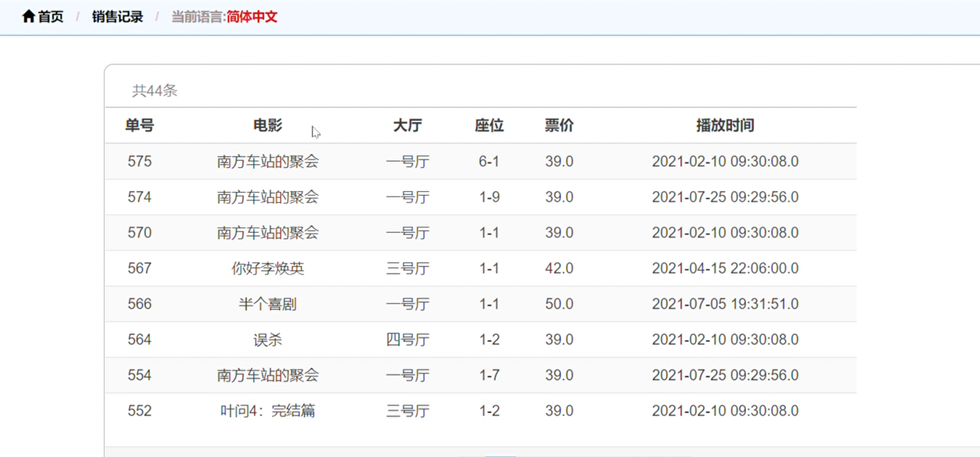Click 一号厅 in the order 575 row
This screenshot has height=457, width=980.
point(407,162)
